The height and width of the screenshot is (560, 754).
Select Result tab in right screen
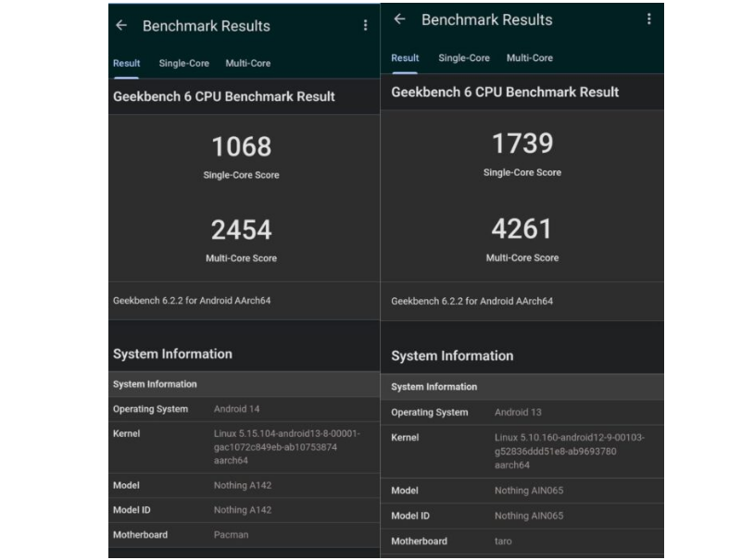(x=405, y=58)
